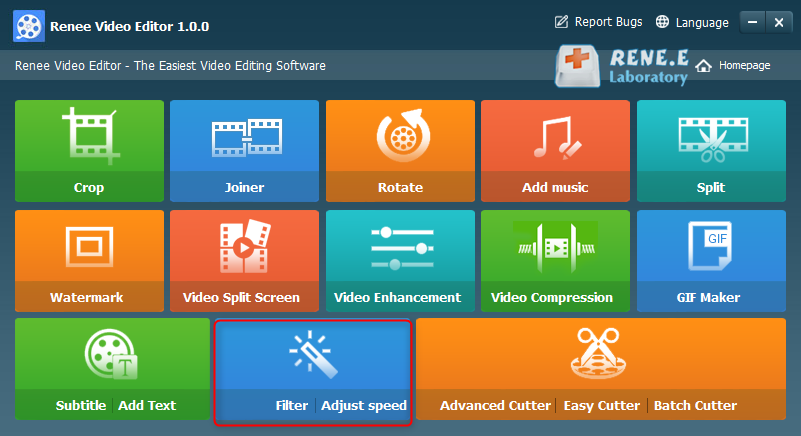Click the Subtitle label
The height and width of the screenshot is (436, 801).
pyautogui.click(x=81, y=405)
